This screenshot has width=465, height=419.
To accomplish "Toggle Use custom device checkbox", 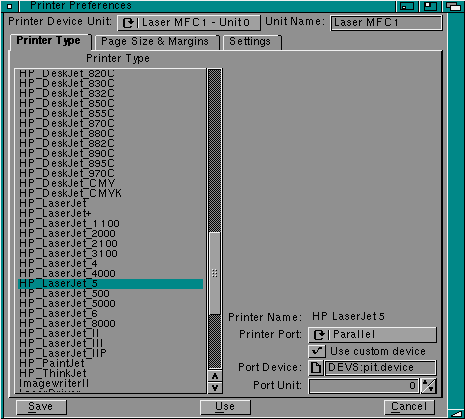I will point(317,351).
